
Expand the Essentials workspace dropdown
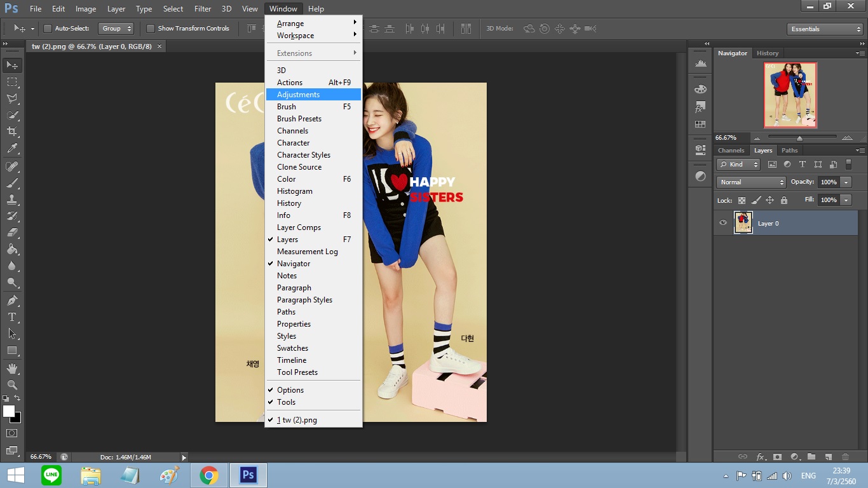824,29
